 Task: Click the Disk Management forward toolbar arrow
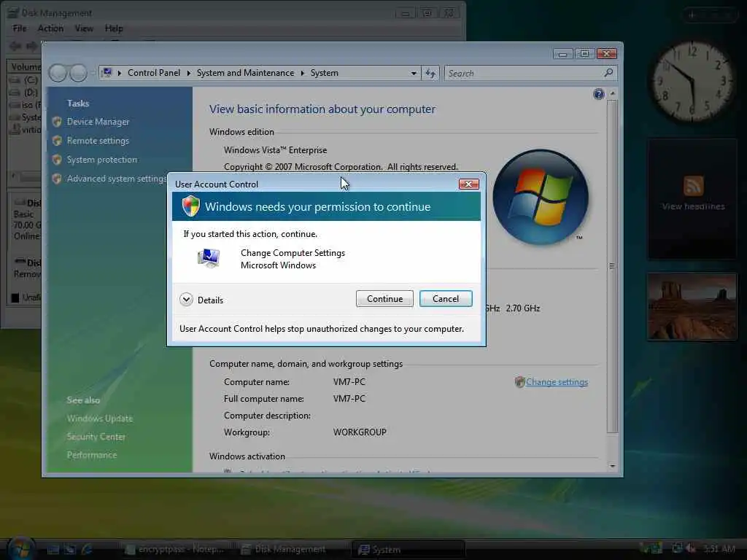(x=31, y=46)
